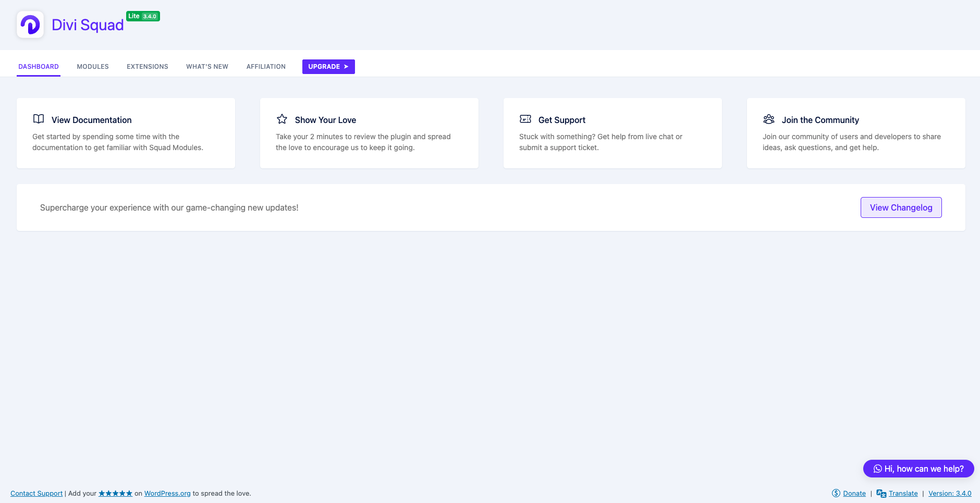Screen dimensions: 980x503
Task: Follow the Contact Support link
Action: [x=36, y=493]
